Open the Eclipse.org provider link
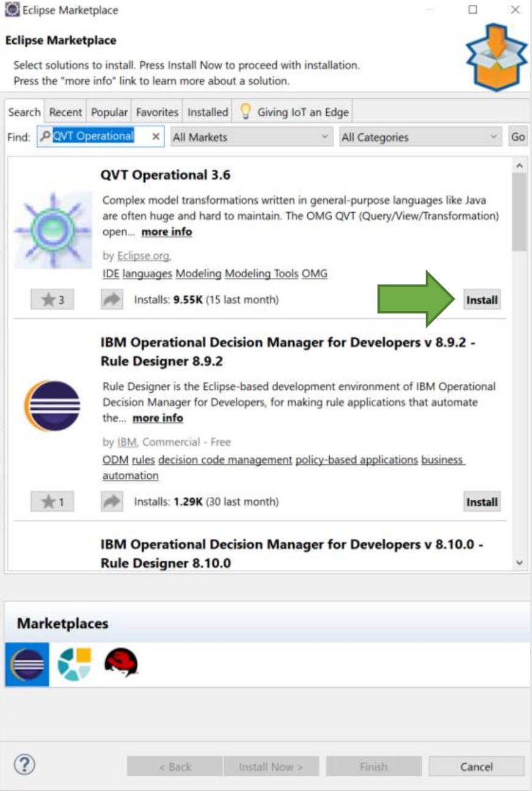This screenshot has width=532, height=791. (143, 257)
